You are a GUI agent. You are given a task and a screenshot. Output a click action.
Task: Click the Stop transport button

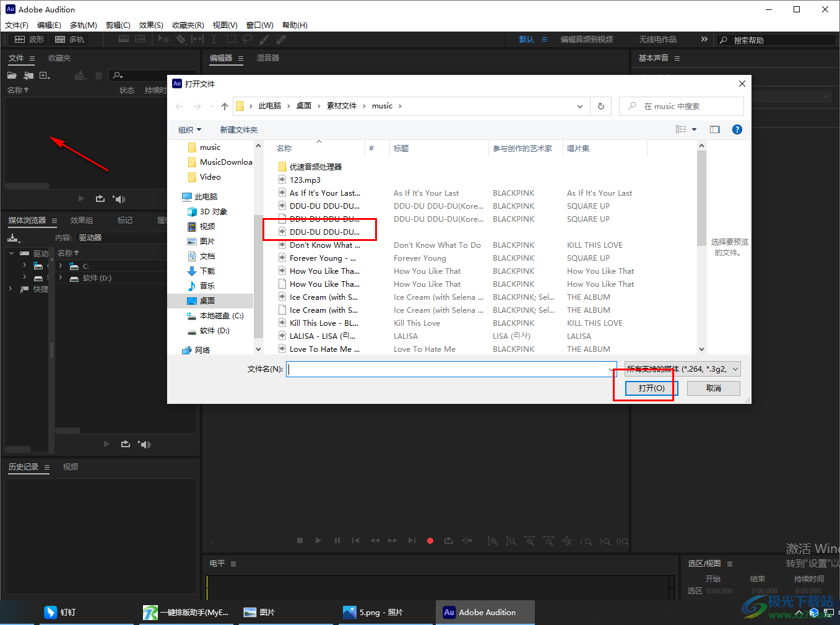click(300, 541)
